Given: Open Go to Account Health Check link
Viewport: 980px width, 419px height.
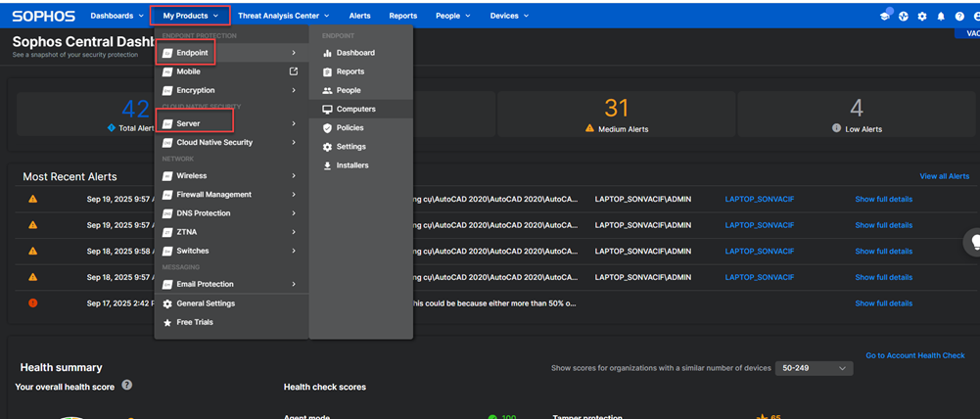Looking at the screenshot, I should (x=914, y=355).
